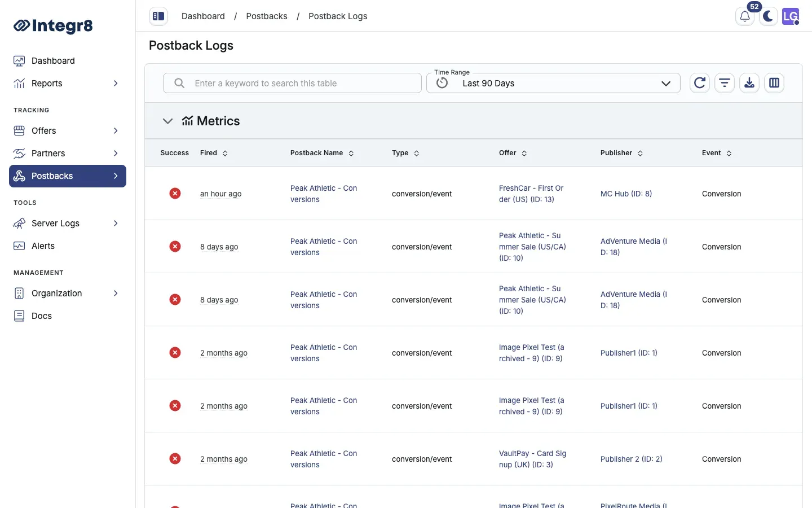The height and width of the screenshot is (508, 812).
Task: Toggle the sidebar panel icon
Action: click(x=158, y=16)
